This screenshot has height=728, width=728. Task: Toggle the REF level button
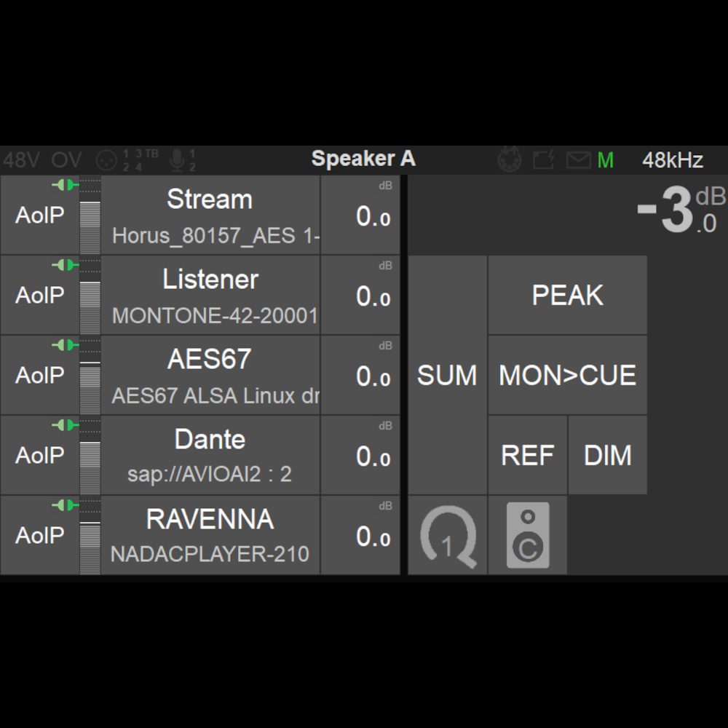(527, 455)
